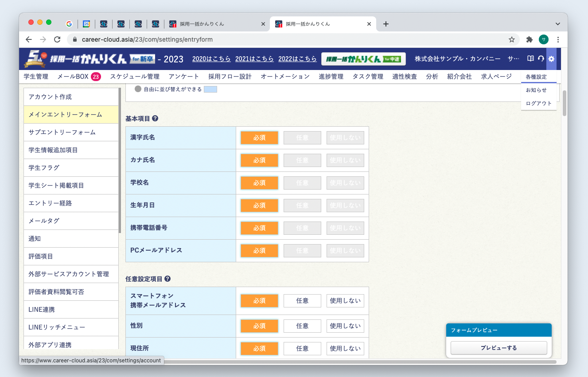Collapse the open 各種設定 dropdown menu
588x377 pixels.
(537, 76)
